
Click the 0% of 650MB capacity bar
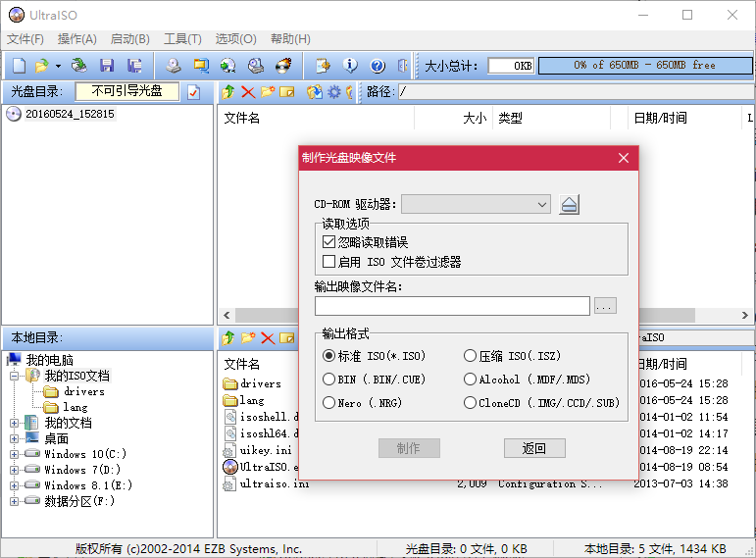click(644, 66)
